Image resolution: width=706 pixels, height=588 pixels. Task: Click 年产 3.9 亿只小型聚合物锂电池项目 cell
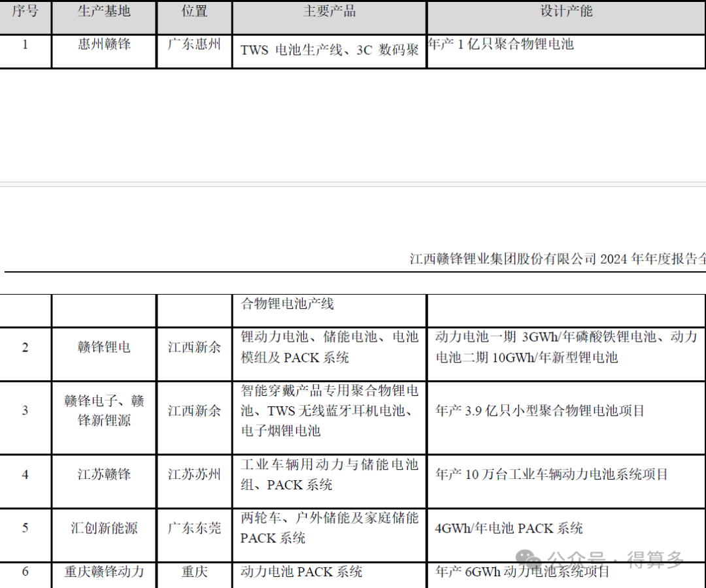click(566, 418)
